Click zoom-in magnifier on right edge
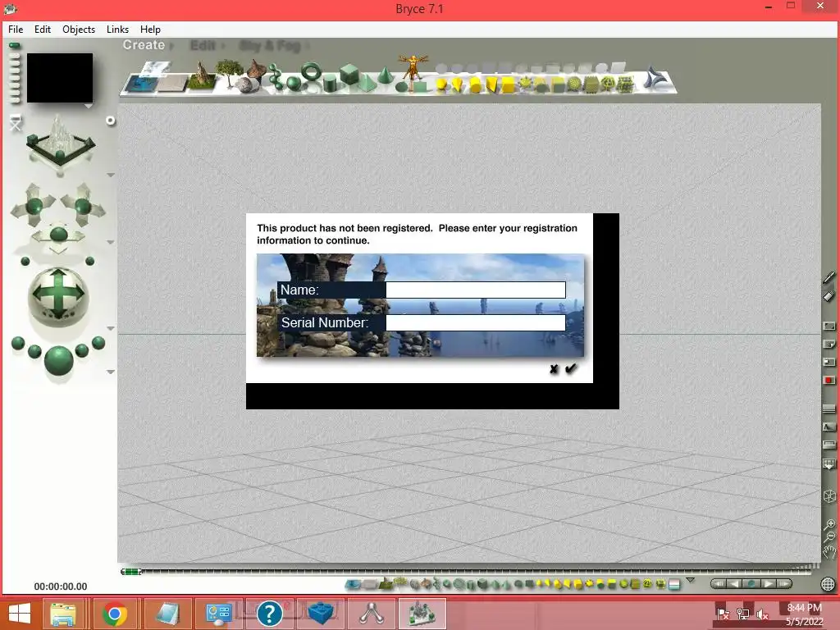 click(829, 525)
